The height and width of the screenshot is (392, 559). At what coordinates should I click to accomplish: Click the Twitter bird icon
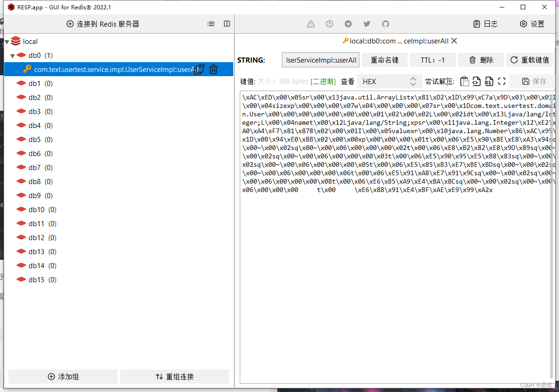click(x=366, y=24)
